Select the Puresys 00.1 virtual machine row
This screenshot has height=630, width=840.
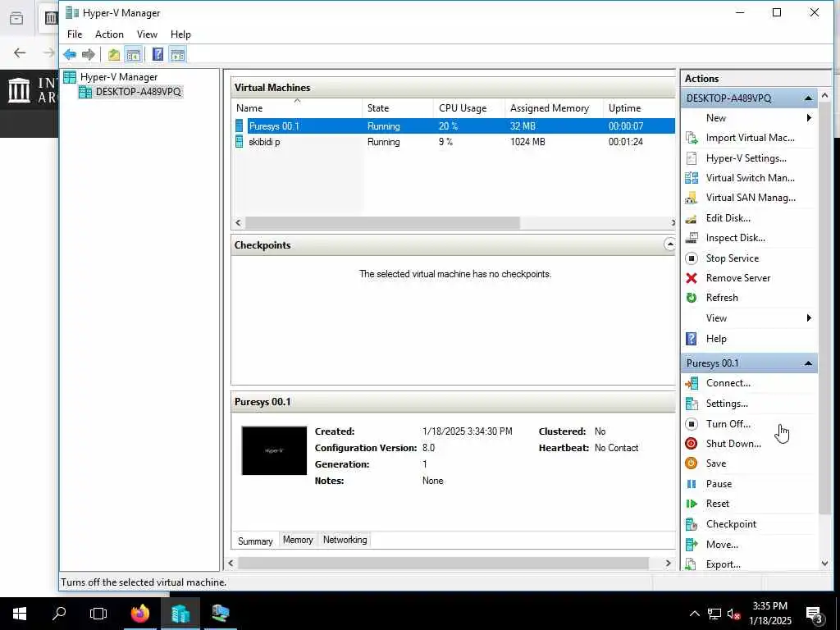click(454, 126)
